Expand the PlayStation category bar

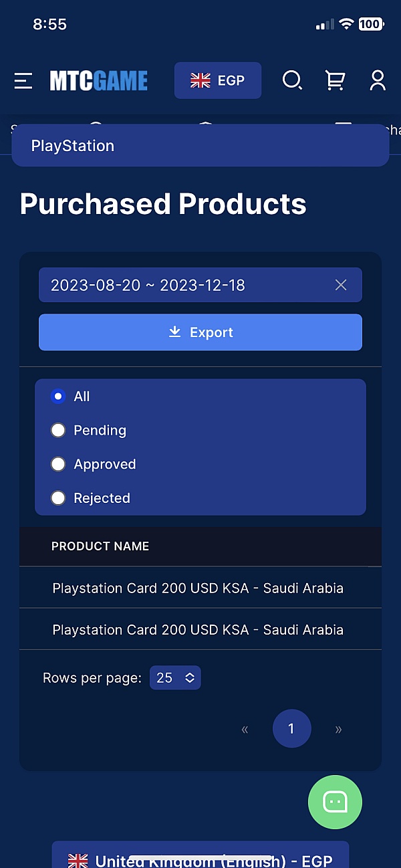200,146
